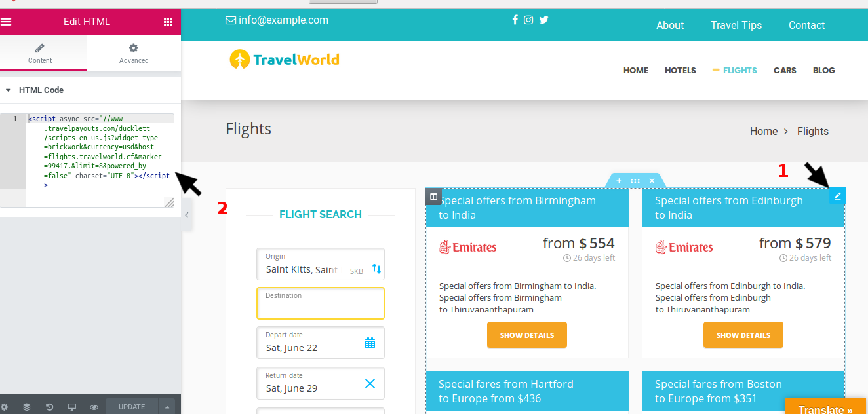The width and height of the screenshot is (868, 414).
Task: Click the edit widget pencil handle
Action: 837,196
